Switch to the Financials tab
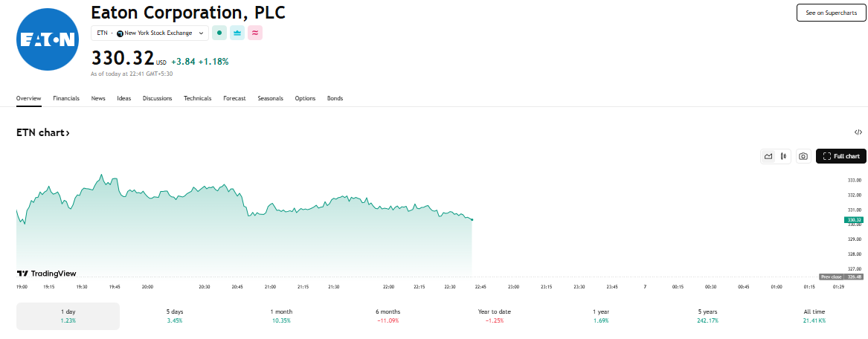868x339 pixels. pyautogui.click(x=66, y=98)
